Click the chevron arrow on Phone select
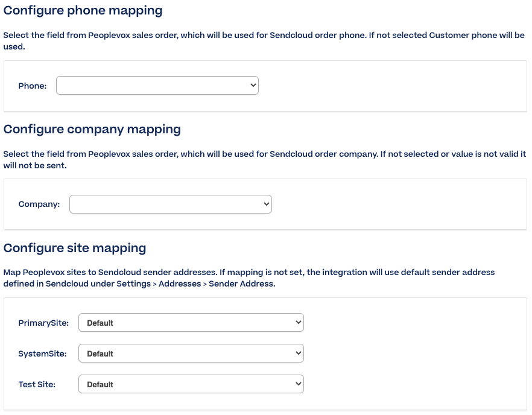The width and height of the screenshot is (532, 415). (x=253, y=85)
